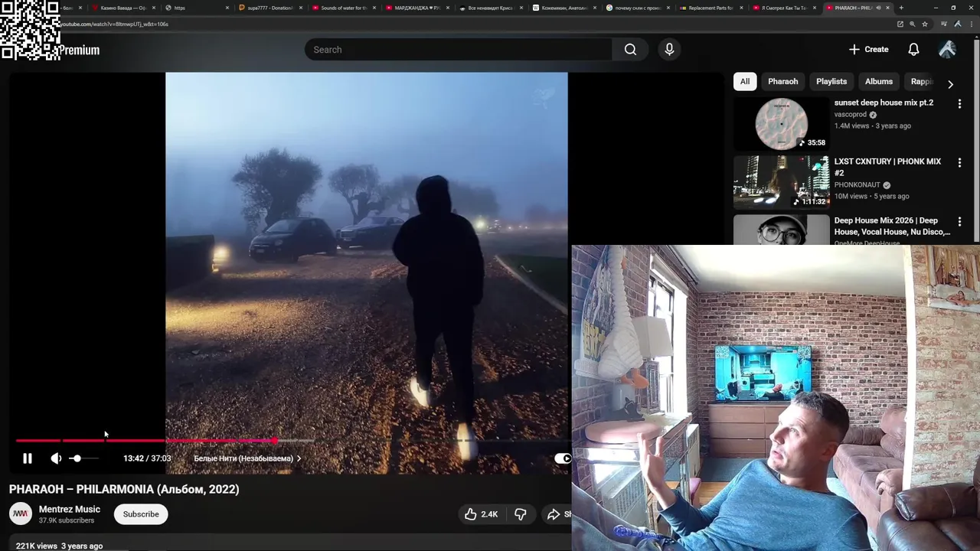Start voice search with microphone icon

tap(669, 50)
